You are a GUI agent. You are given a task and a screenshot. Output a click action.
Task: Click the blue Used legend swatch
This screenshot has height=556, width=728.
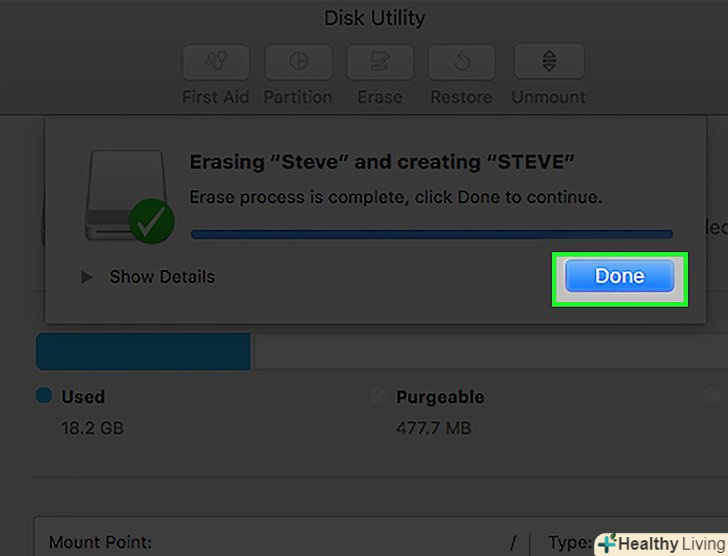(44, 396)
